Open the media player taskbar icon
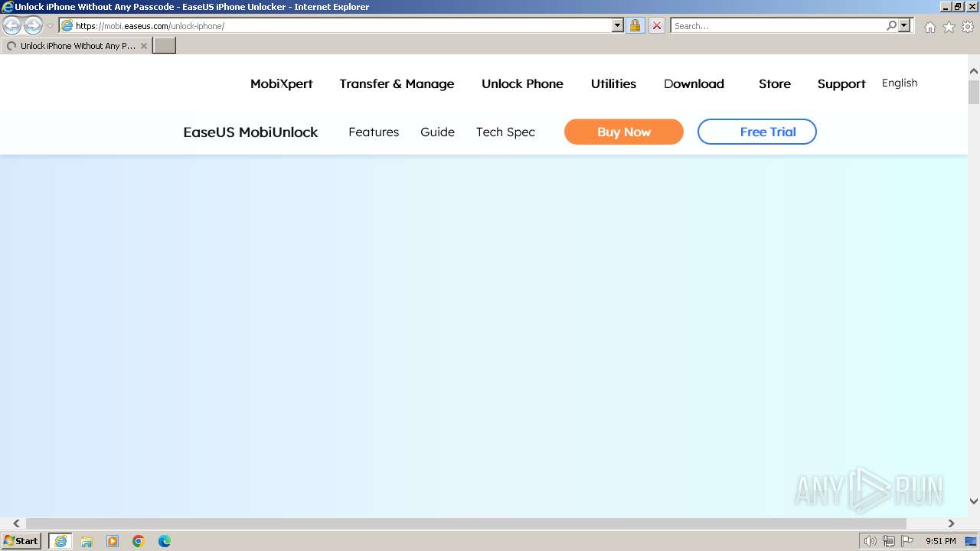Image resolution: width=980 pixels, height=551 pixels. click(113, 541)
